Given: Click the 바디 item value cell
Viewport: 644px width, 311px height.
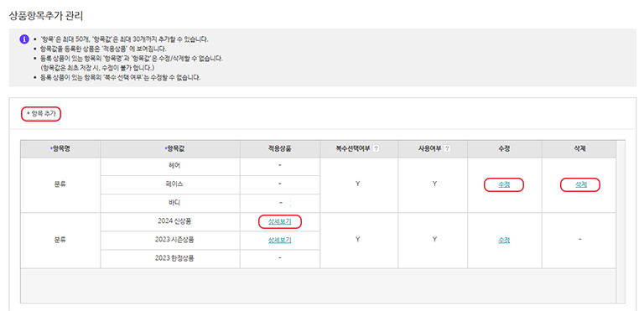Looking at the screenshot, I should click(170, 204).
